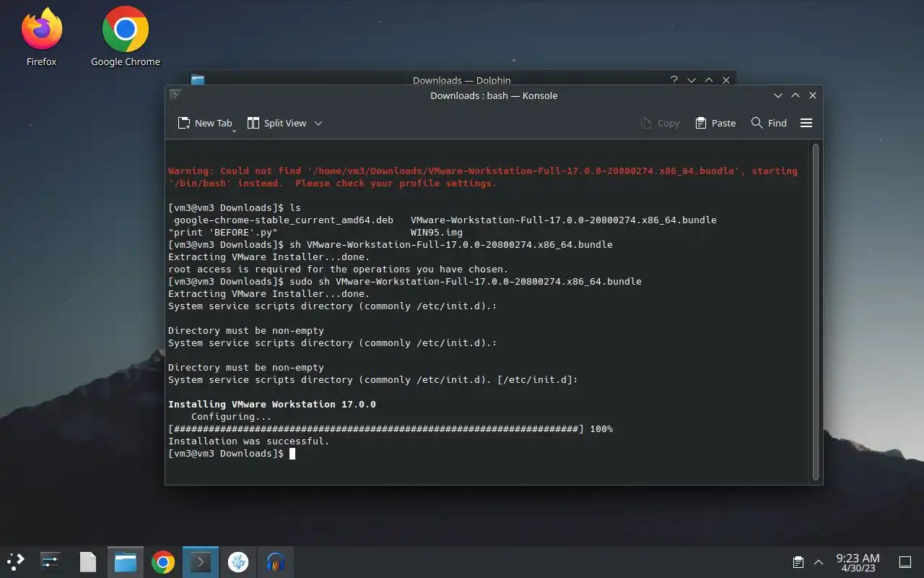Click Split View button in Konsole
Viewport: 924px width, 578px height.
click(x=277, y=123)
